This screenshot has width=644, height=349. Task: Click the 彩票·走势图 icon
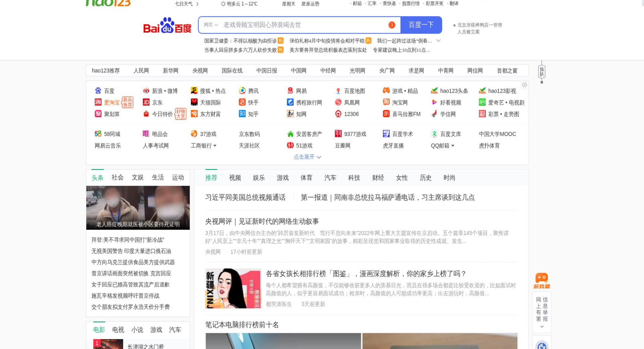click(482, 114)
